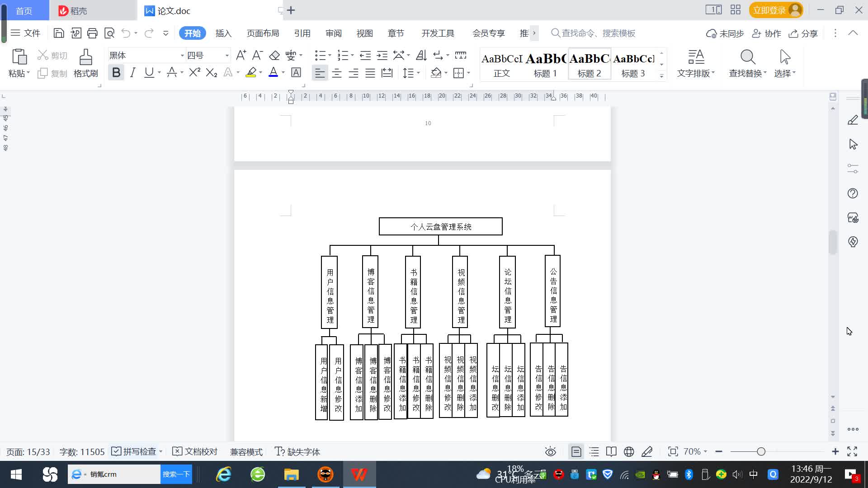The image size is (868, 488).
Task: Click the zoom slider handle
Action: 761,451
